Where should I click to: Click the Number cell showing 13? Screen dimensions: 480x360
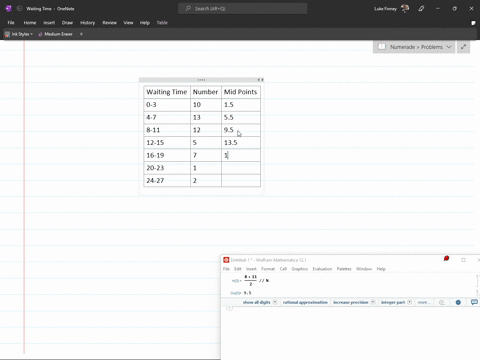pos(206,117)
